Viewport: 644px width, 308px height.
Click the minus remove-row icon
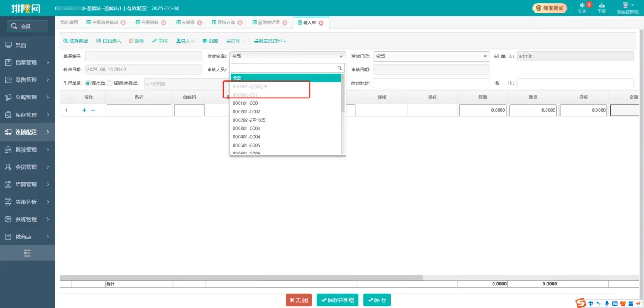(93, 110)
